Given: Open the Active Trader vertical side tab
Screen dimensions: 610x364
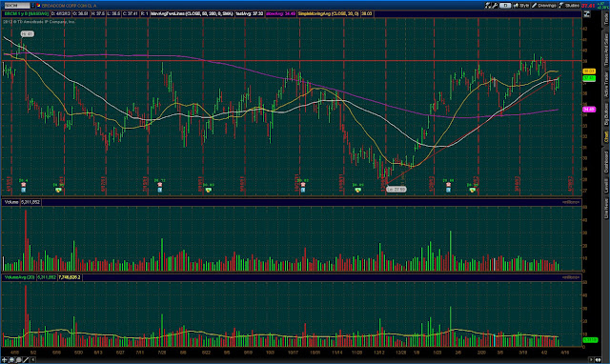Looking at the screenshot, I should coord(606,85).
